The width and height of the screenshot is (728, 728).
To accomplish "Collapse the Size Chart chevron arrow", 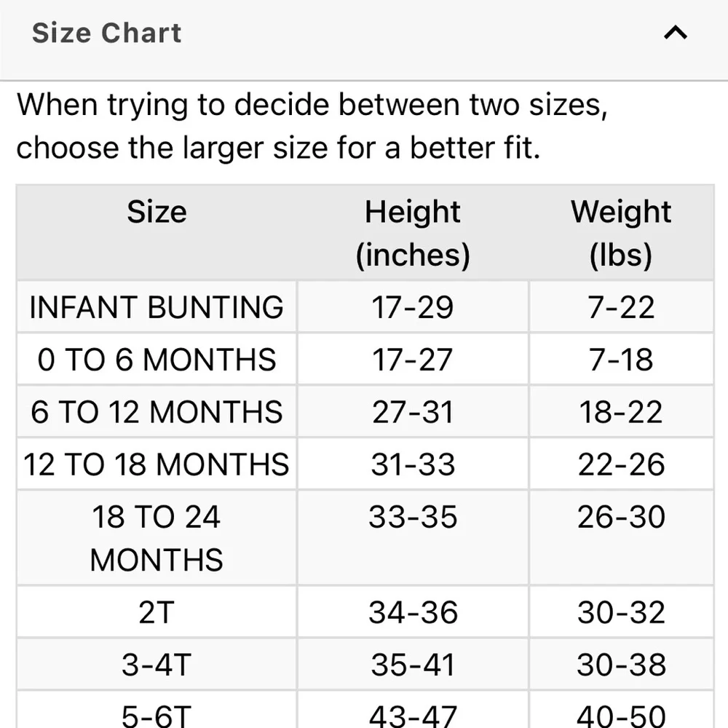I will [675, 33].
